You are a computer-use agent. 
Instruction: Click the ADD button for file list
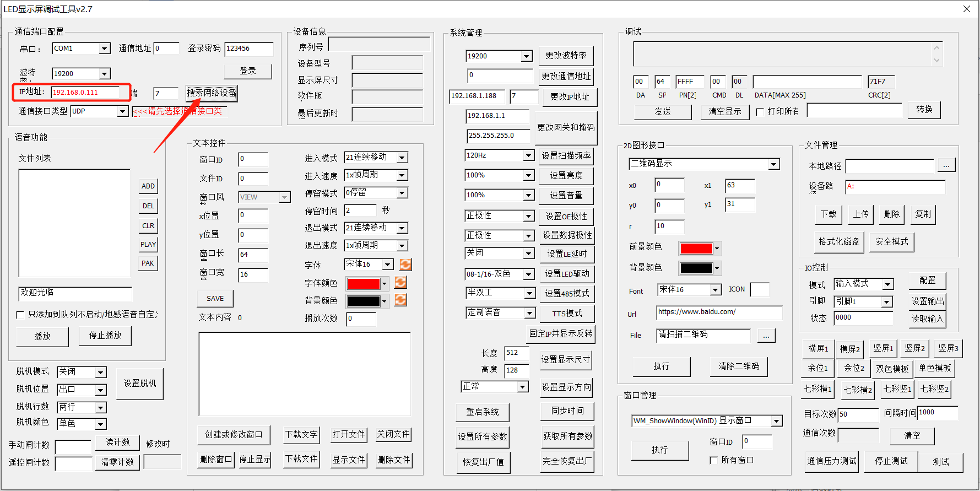pos(148,186)
